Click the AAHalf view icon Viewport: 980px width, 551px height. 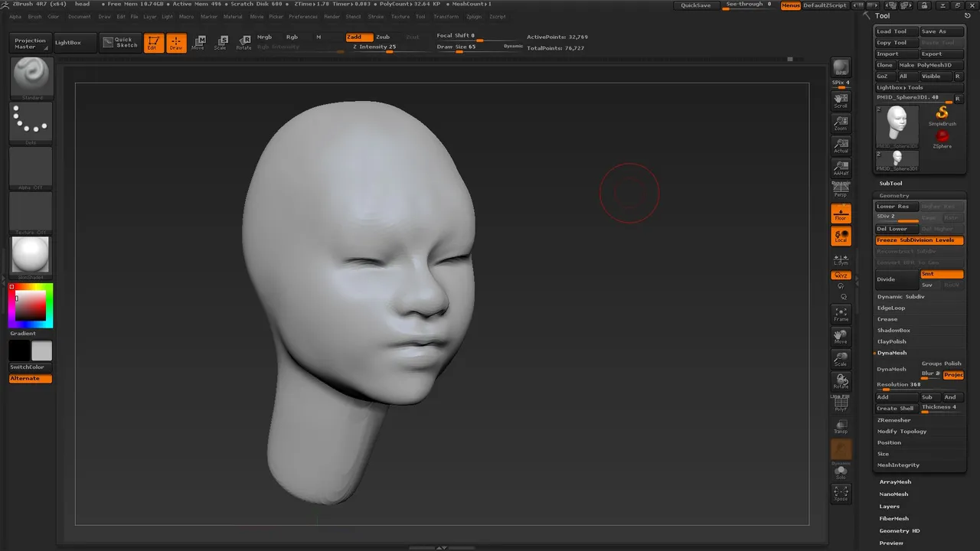(841, 168)
